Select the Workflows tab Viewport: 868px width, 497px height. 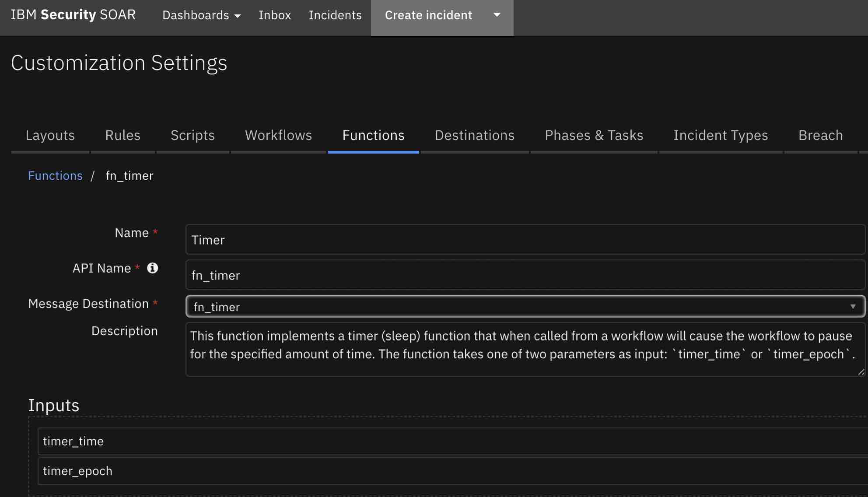pos(278,136)
